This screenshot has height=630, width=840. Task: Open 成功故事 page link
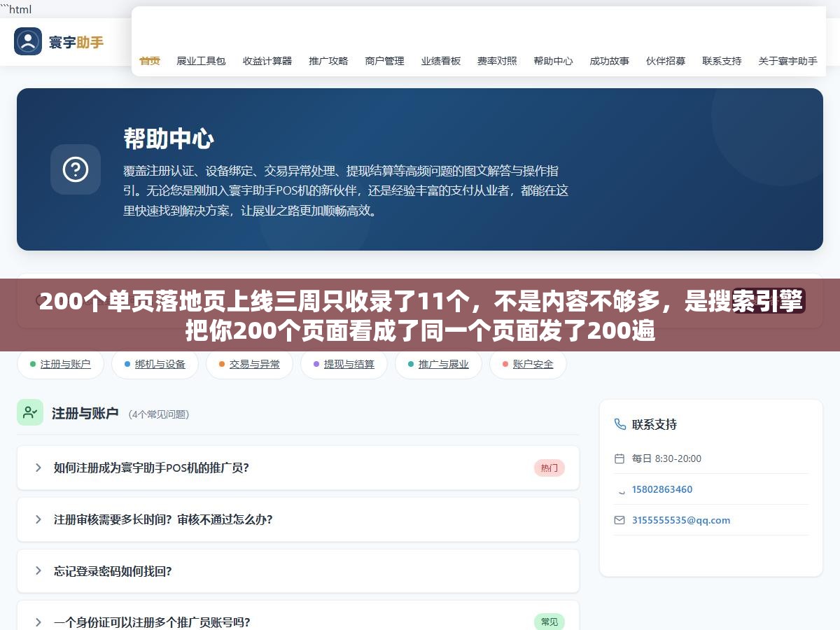coord(609,61)
